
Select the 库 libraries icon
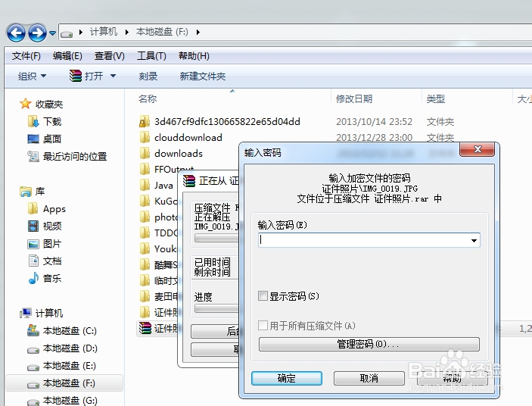[26, 192]
